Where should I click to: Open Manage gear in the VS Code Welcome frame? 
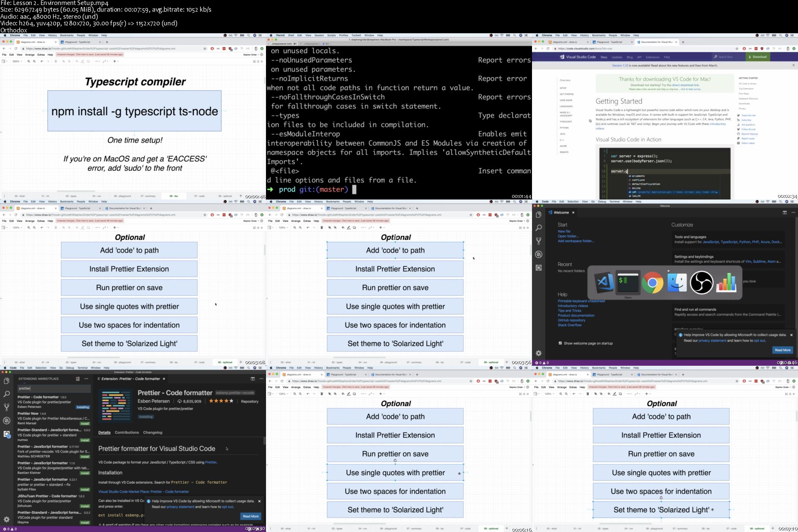click(539, 353)
